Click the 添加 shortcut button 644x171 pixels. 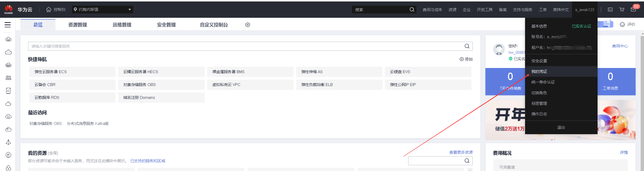coord(466,59)
